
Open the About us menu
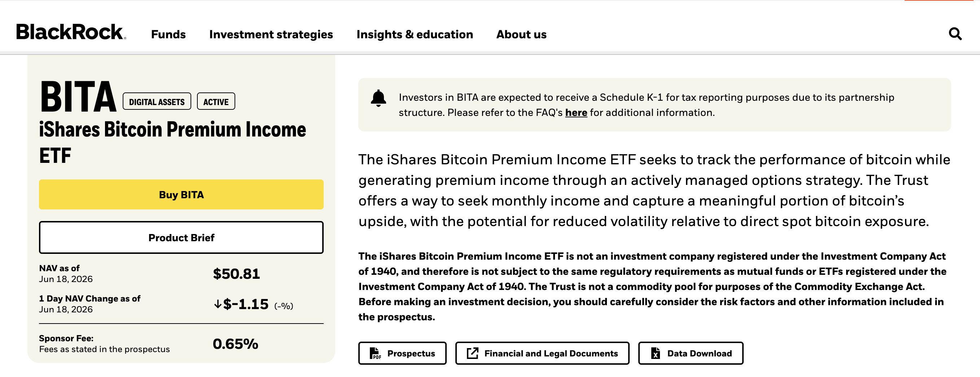point(521,34)
